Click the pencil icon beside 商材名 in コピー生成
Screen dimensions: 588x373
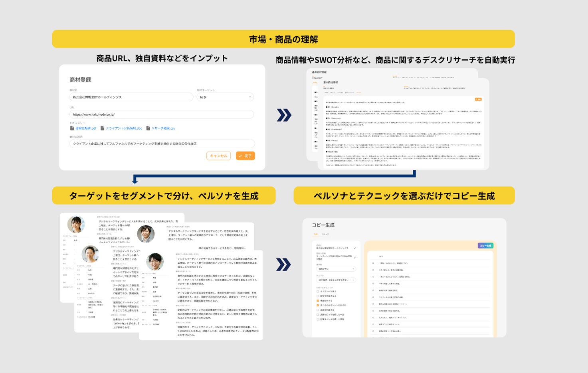(355, 249)
